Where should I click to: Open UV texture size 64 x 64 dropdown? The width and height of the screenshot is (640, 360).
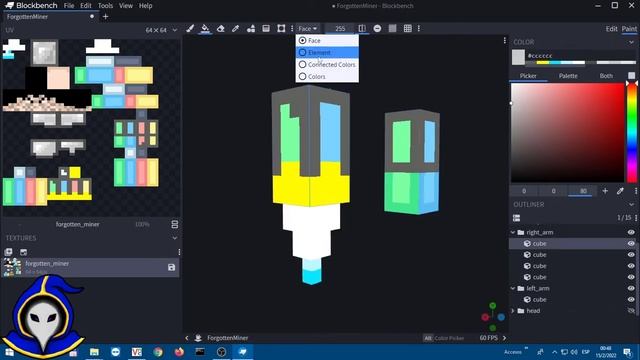click(162, 30)
